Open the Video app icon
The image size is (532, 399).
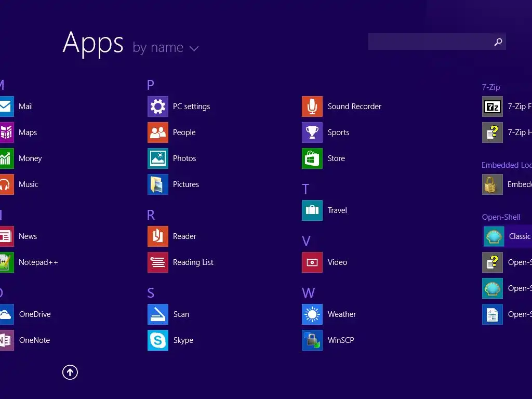click(x=312, y=262)
